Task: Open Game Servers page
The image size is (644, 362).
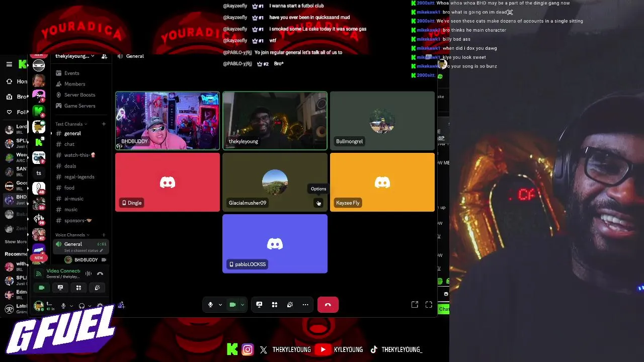Action: pyautogui.click(x=80, y=106)
